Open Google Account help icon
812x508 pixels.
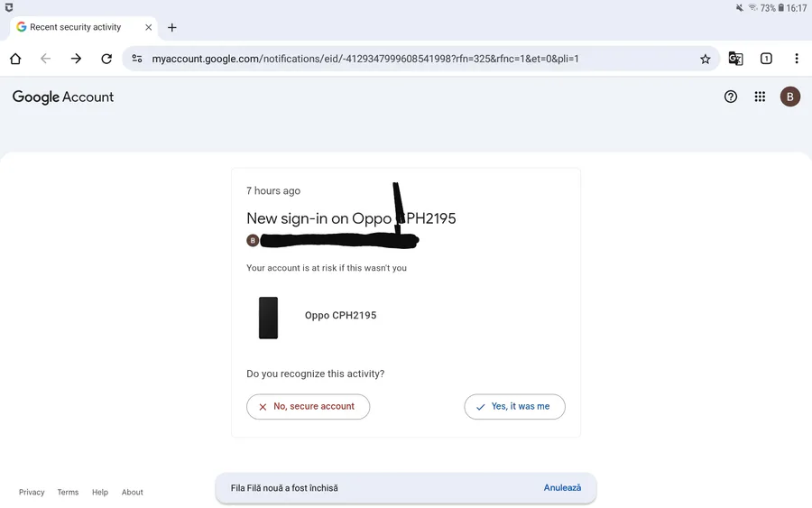(x=731, y=97)
